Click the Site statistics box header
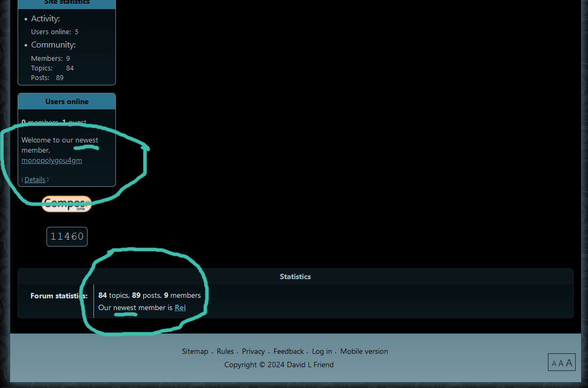The height and width of the screenshot is (388, 588). pos(67,3)
